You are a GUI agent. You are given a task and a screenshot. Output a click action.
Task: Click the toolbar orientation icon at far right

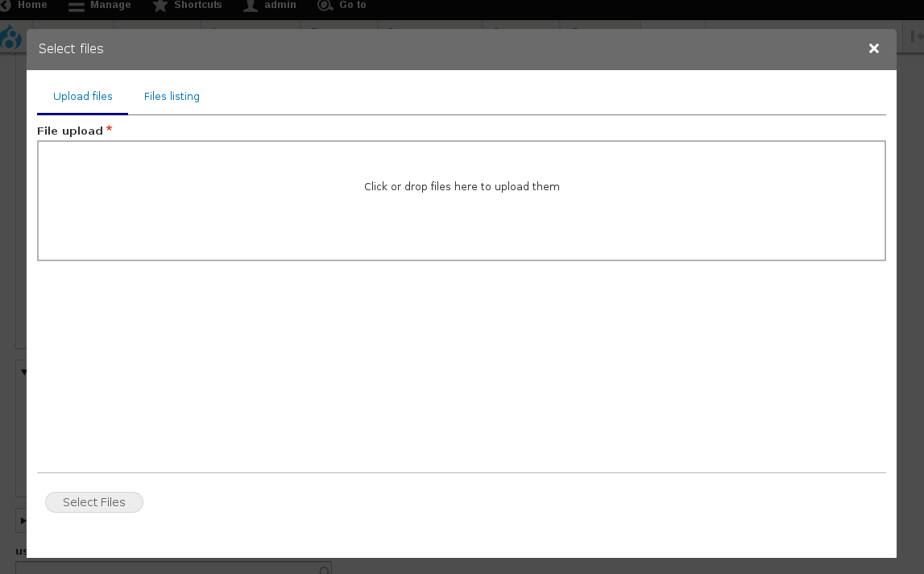[x=917, y=36]
